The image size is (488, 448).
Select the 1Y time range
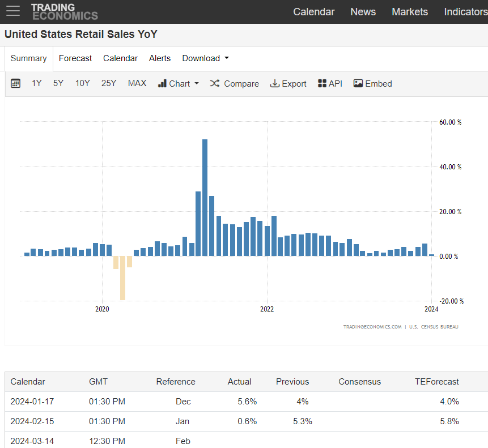37,83
